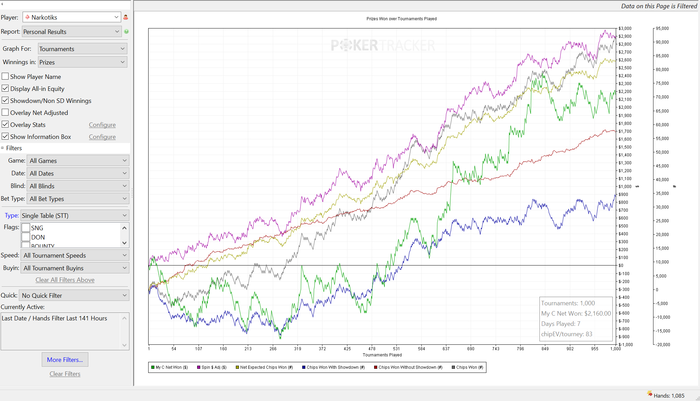
Task: Toggle Showdown/Non SD Winnings checkbox
Action: tap(5, 100)
